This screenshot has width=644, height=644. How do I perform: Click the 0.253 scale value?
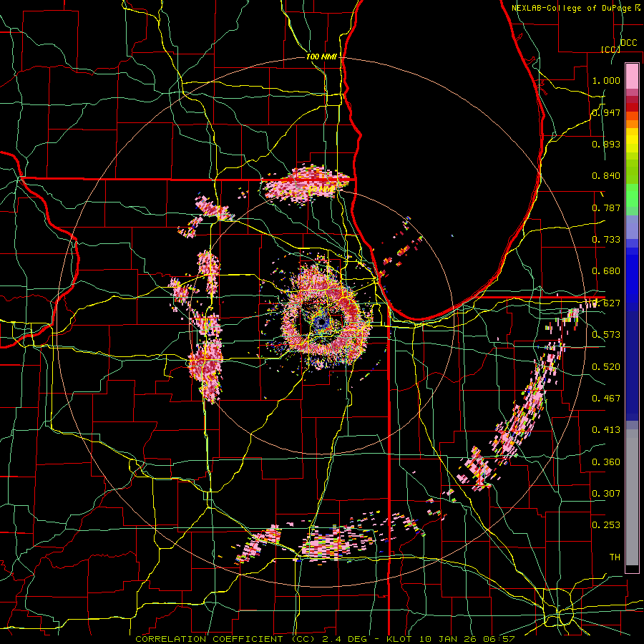[606, 525]
